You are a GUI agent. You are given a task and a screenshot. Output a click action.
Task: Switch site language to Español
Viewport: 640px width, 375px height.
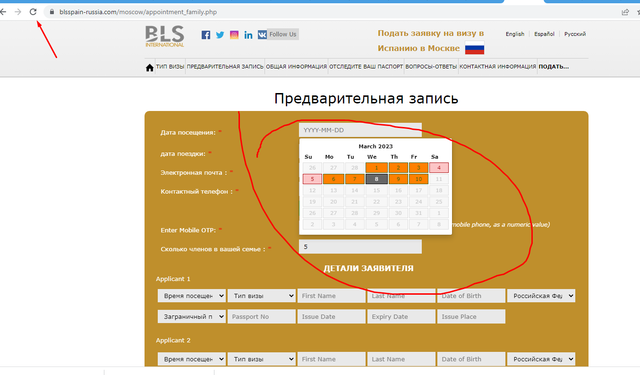click(544, 34)
